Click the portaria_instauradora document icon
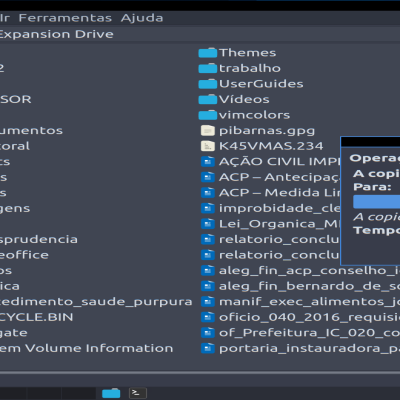This screenshot has height=400, width=400. 208,348
